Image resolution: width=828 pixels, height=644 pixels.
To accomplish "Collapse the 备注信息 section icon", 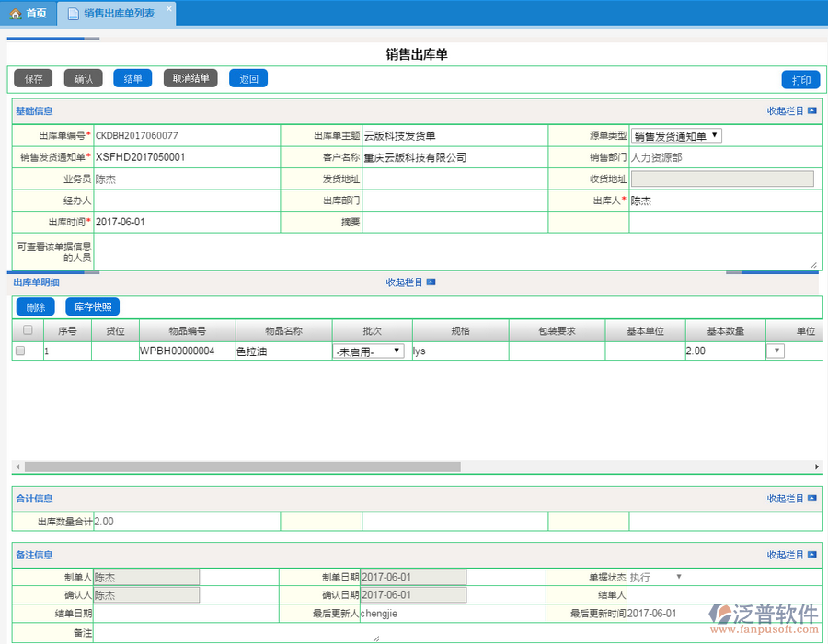I will point(811,556).
